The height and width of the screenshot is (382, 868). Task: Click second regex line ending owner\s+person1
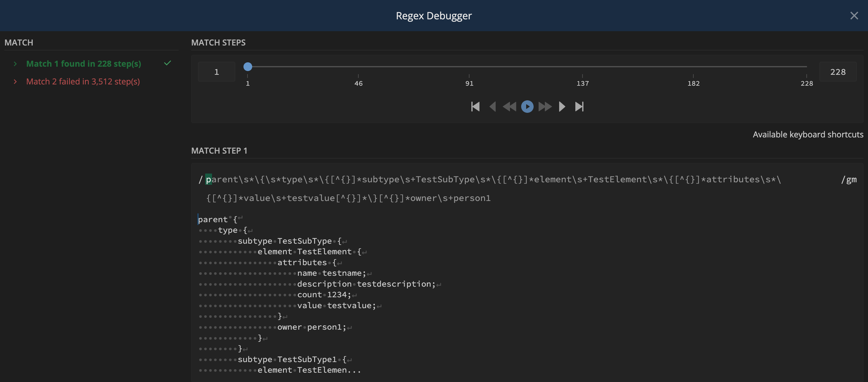pyautogui.click(x=348, y=198)
